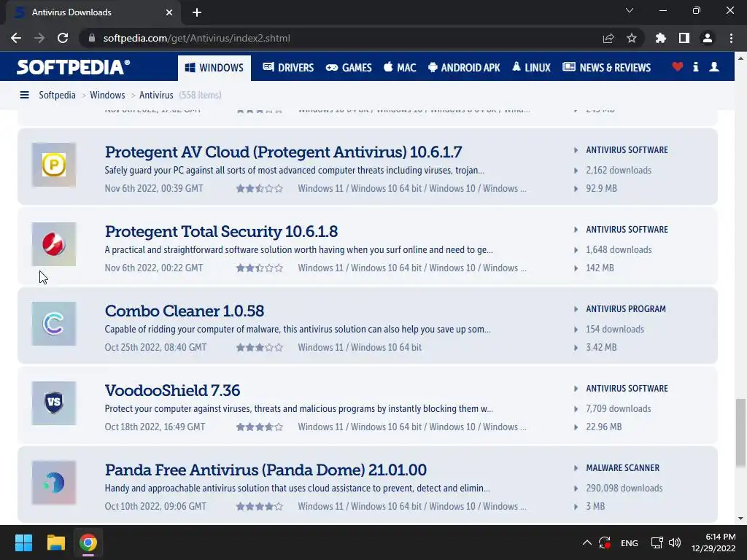
Task: Click Antivirus Software tag on VoodooShield
Action: click(x=627, y=389)
